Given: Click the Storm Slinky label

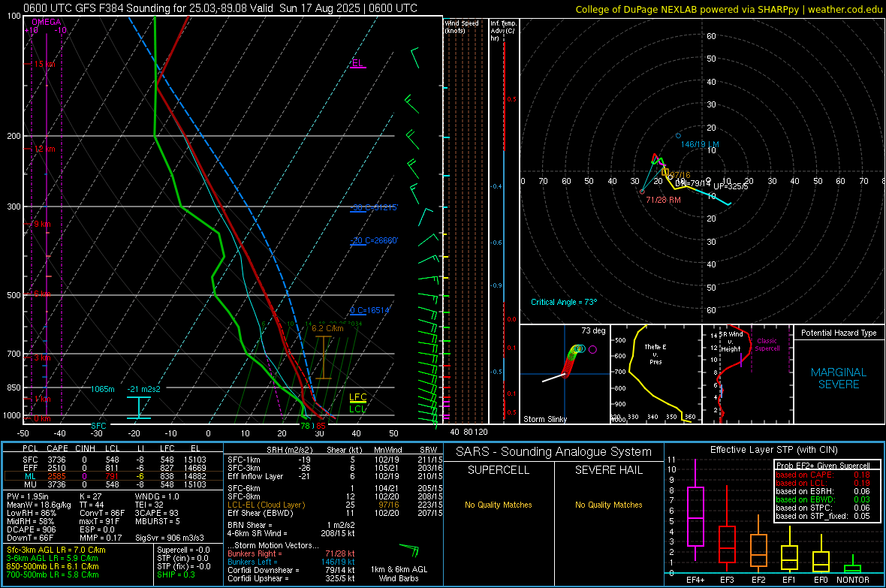Looking at the screenshot, I should (545, 419).
